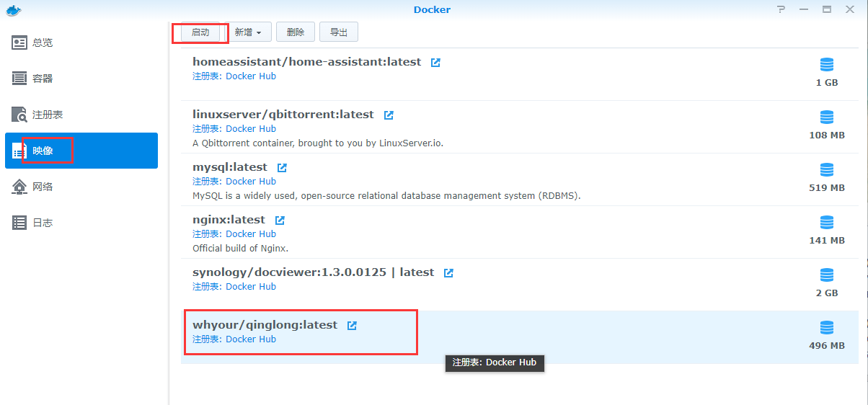Open external link icon for synology/docviewer
The image size is (868, 405).
(448, 273)
